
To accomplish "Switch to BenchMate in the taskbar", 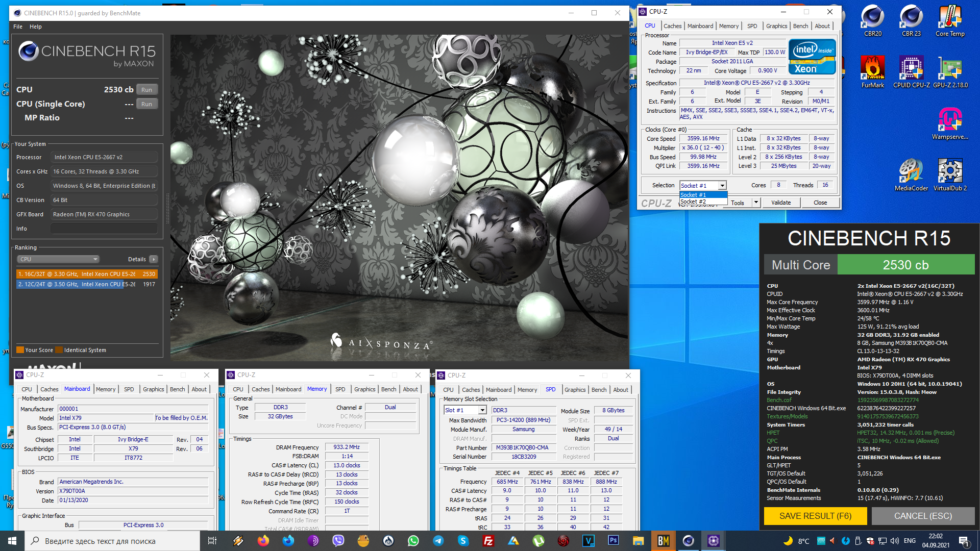I will click(664, 541).
